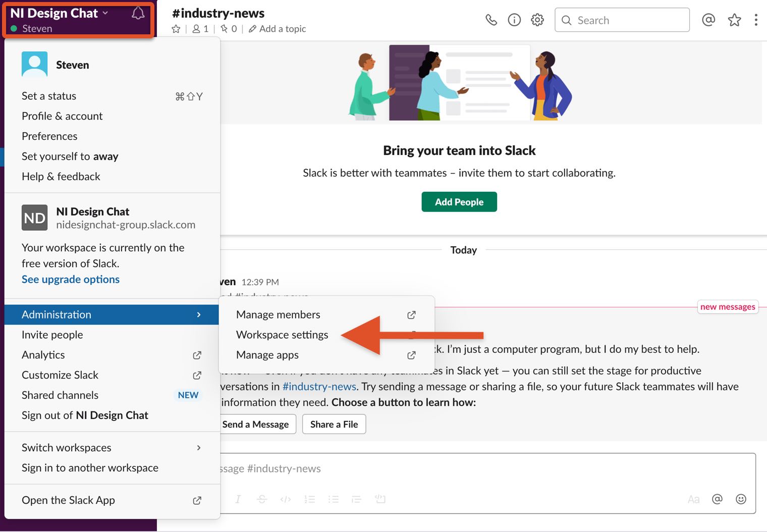The image size is (767, 532).
Task: Open Help & feedback
Action: 112,177
